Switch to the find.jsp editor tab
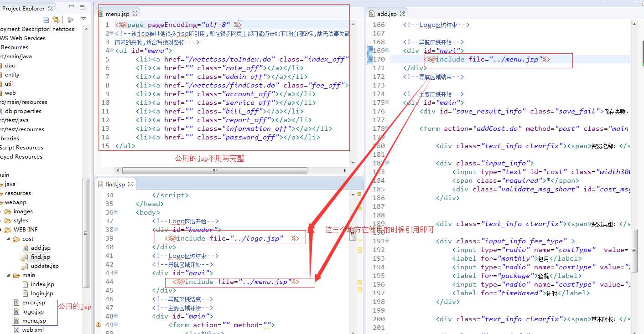Viewport: 644px width, 334px height. tap(115, 184)
